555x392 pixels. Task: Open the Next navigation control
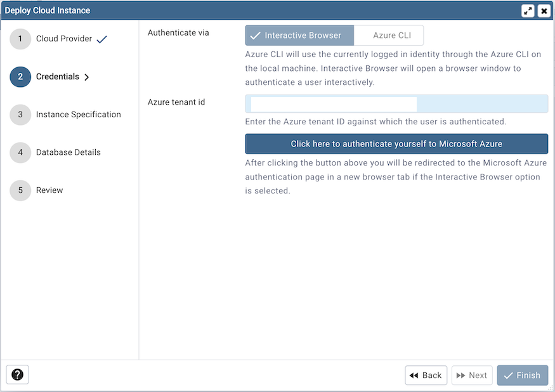pyautogui.click(x=472, y=375)
